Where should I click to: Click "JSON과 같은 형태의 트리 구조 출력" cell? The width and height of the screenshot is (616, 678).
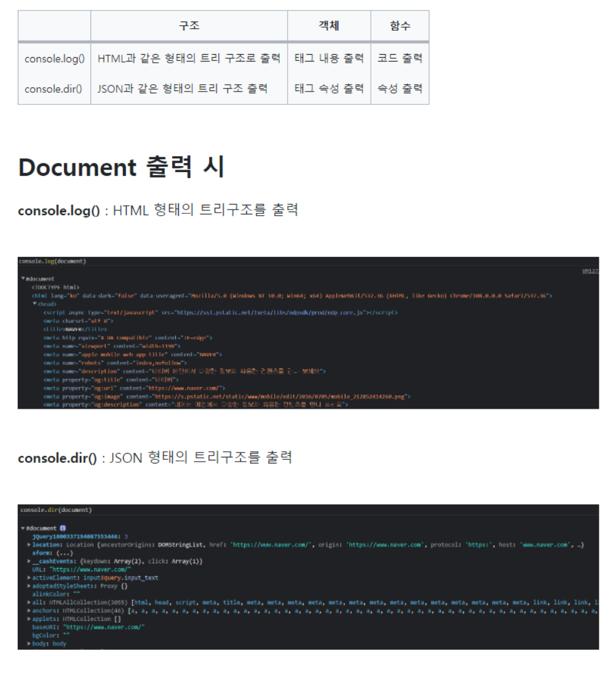tap(189, 89)
